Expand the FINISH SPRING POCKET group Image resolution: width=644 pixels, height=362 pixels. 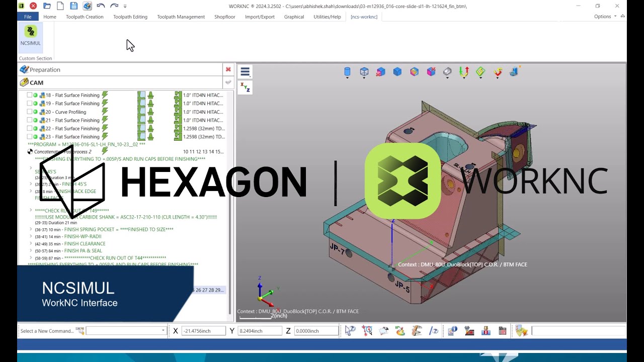(31, 229)
